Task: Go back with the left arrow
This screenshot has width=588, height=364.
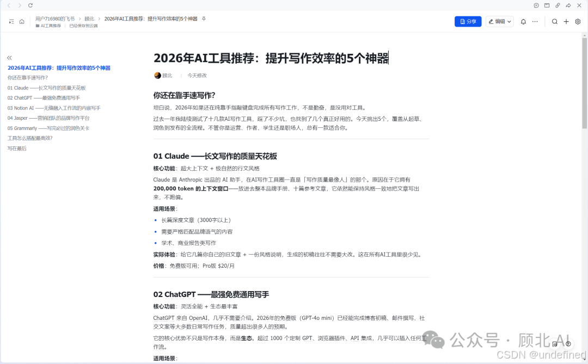Action: pos(9,5)
